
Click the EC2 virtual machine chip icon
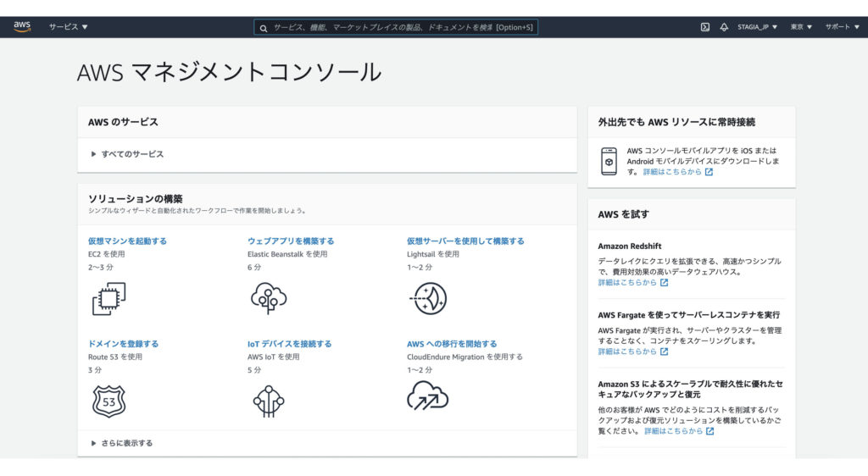[108, 298]
